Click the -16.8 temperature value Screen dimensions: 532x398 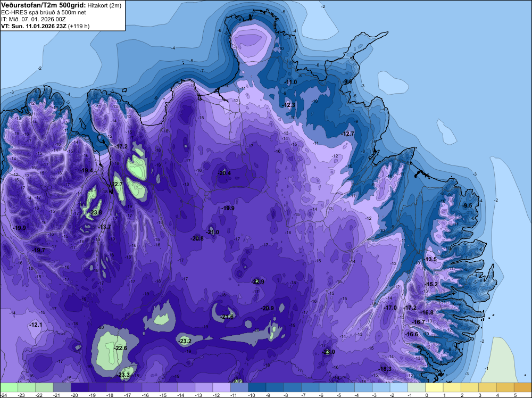click(x=428, y=312)
